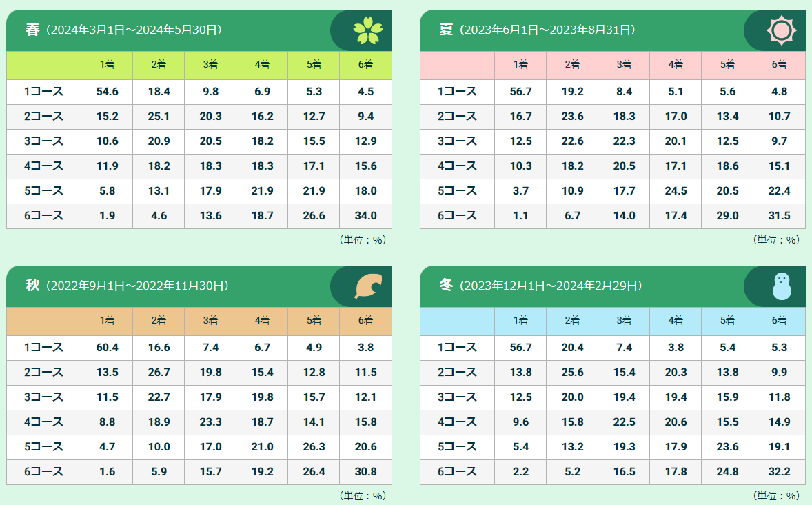Image resolution: width=812 pixels, height=505 pixels.
Task: Click the autumn leaf icon
Action: pyautogui.click(x=368, y=286)
